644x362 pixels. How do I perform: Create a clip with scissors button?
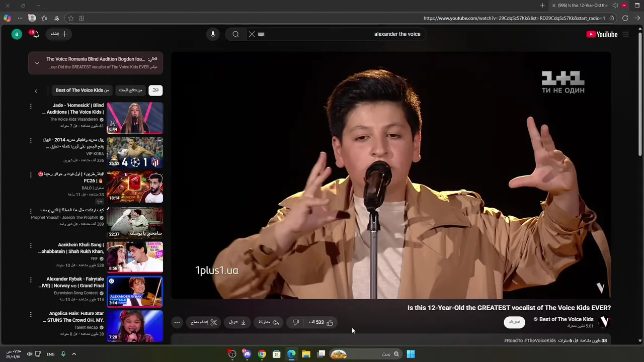pos(204,322)
